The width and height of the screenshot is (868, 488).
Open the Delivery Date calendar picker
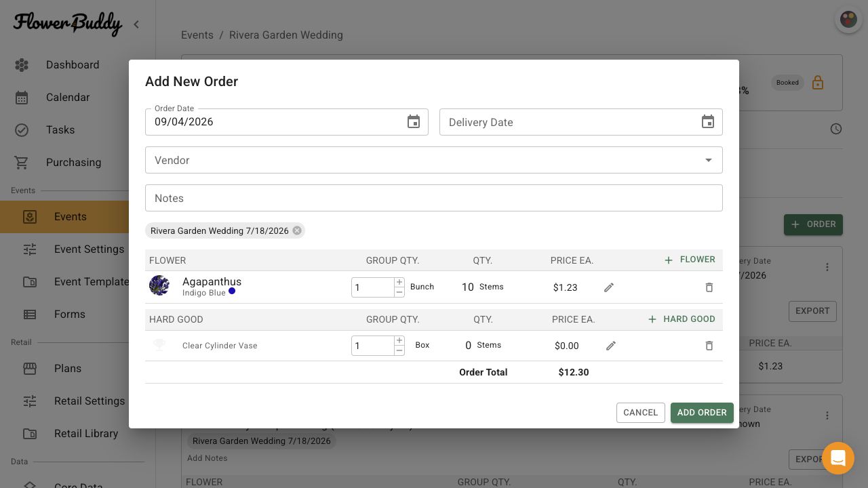pyautogui.click(x=708, y=122)
